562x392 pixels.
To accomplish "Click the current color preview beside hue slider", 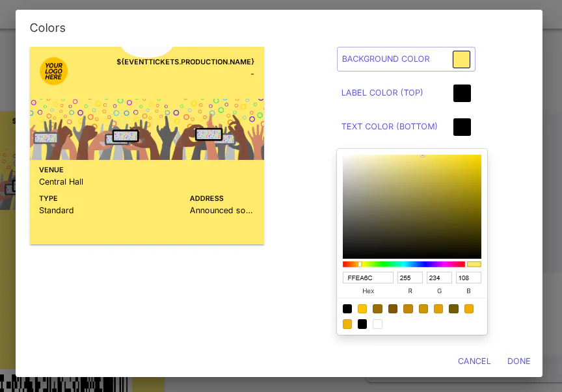I will [x=474, y=265].
